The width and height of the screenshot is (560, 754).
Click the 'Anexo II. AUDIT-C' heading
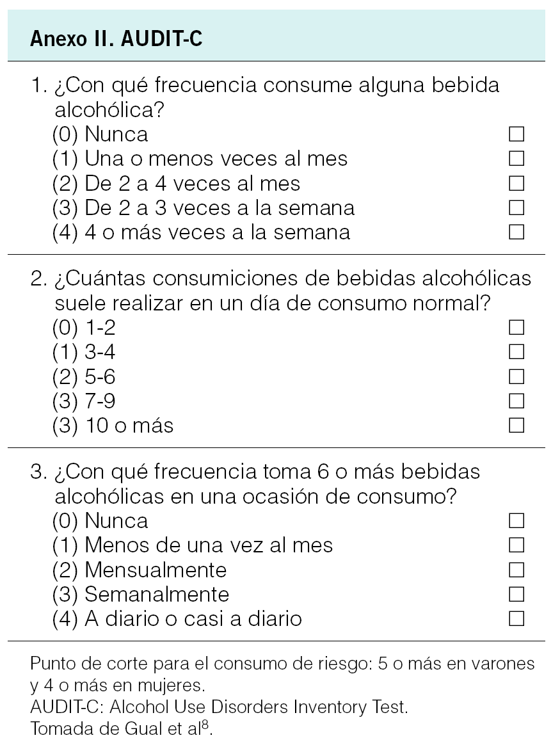point(116,40)
